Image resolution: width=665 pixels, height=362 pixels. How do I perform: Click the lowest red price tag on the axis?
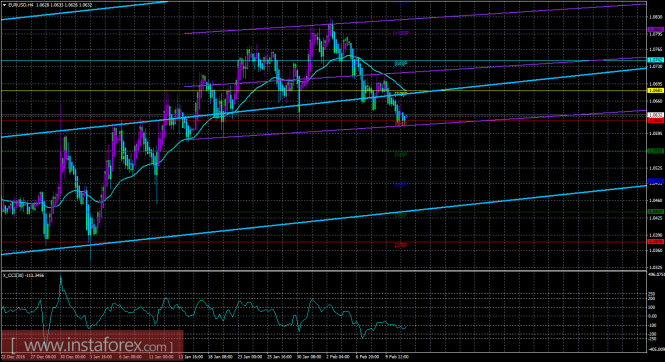click(655, 242)
